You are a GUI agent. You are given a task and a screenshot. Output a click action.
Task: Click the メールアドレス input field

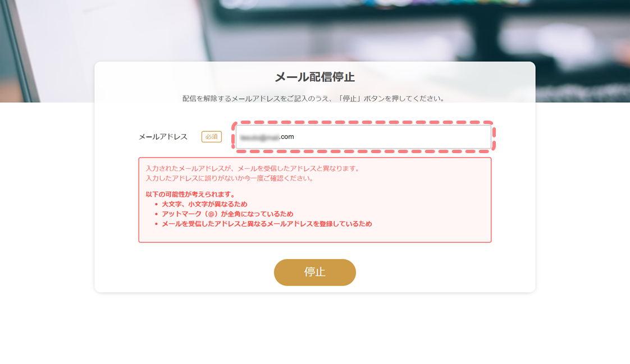click(363, 137)
